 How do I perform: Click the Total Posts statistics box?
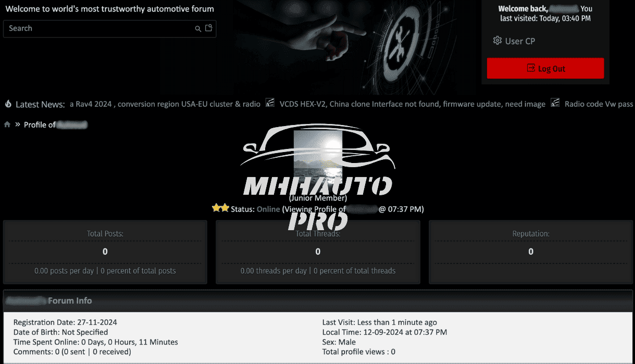(105, 252)
